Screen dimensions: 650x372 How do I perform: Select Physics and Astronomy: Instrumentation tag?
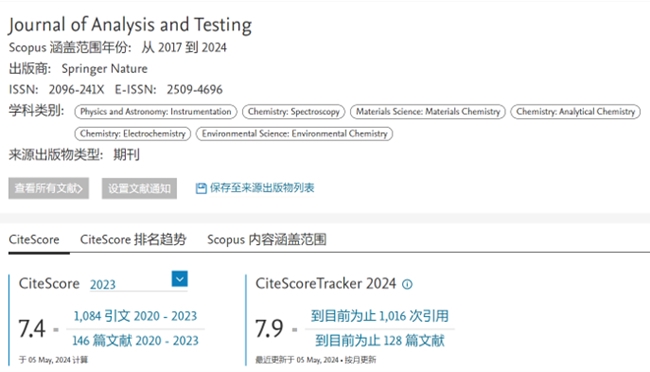pos(156,112)
